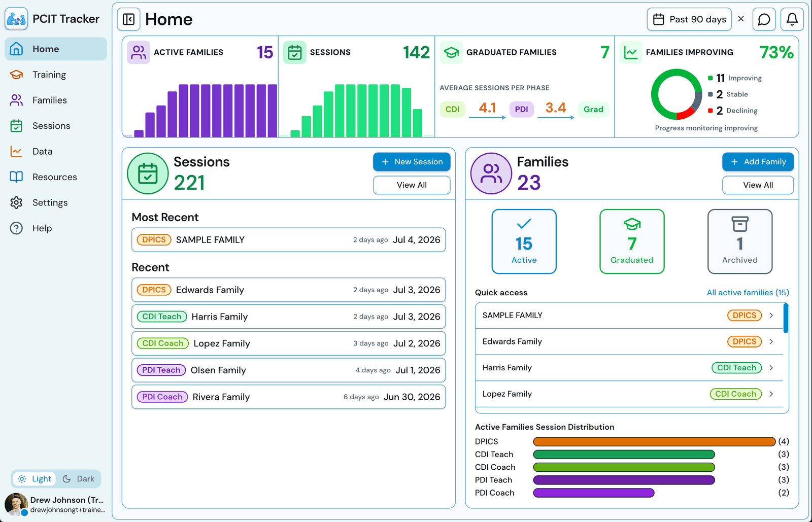Viewport: 812px width, 522px height.
Task: Click the Families Improving chart icon
Action: pyautogui.click(x=631, y=52)
